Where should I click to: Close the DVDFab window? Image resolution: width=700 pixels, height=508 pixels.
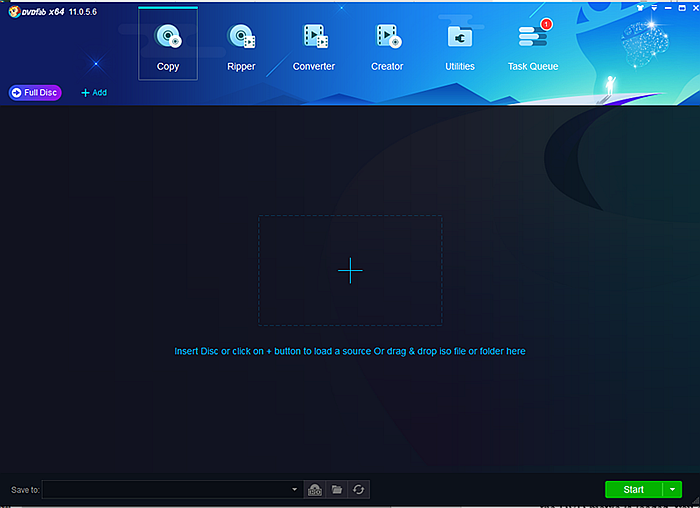tap(695, 8)
